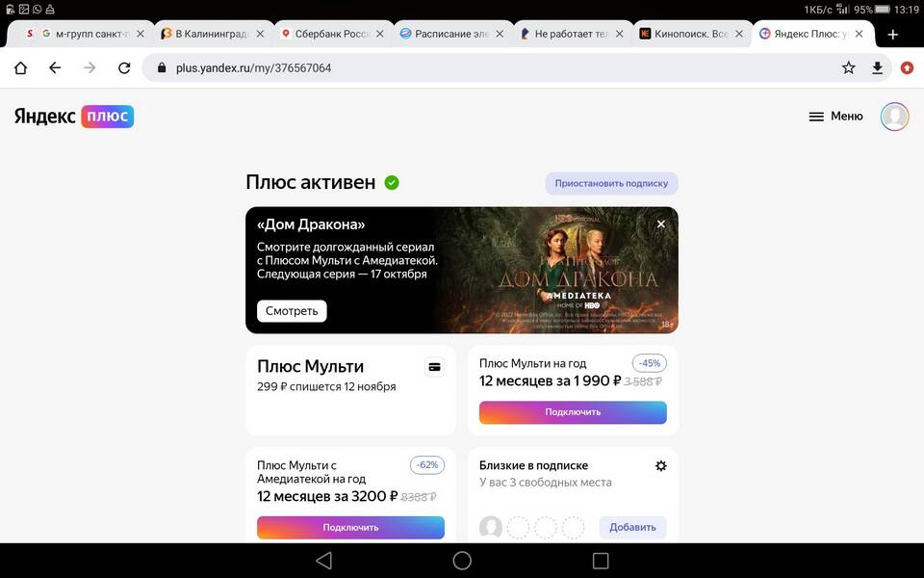Image resolution: width=924 pixels, height=578 pixels.
Task: Tap the battery icon in status bar
Action: pyautogui.click(x=883, y=10)
